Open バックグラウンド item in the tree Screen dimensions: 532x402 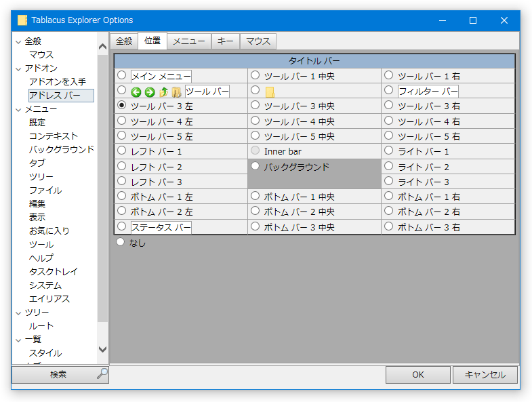tap(62, 150)
